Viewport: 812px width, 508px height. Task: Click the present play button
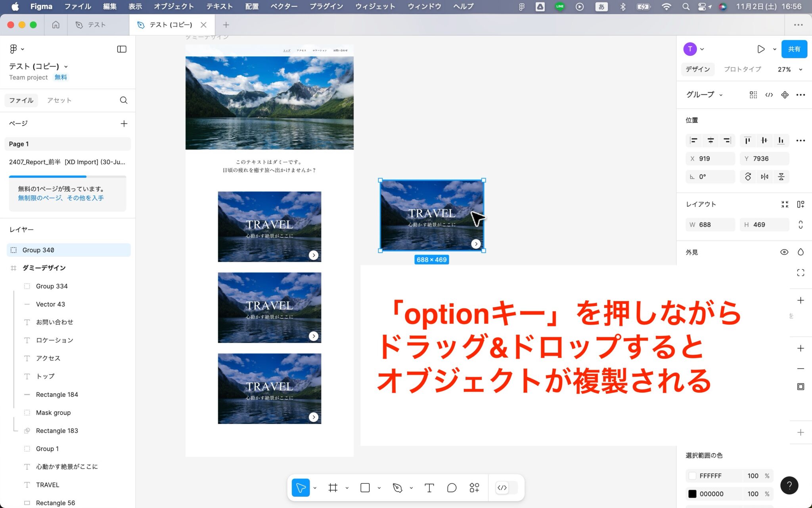pos(760,49)
